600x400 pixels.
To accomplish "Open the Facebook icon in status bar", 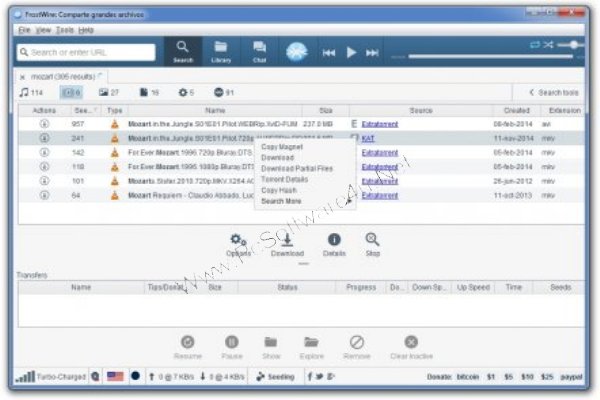I will pos(310,377).
